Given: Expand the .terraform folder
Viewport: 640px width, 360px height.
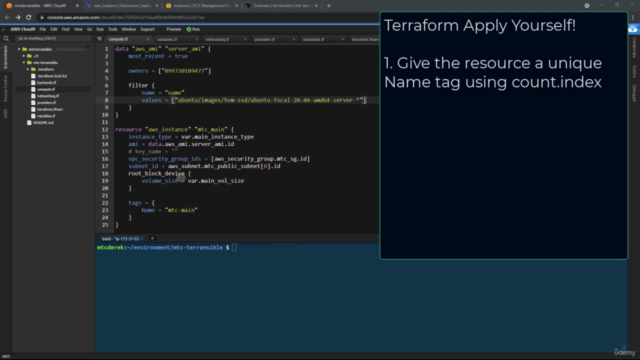Looking at the screenshot, I should [x=28, y=69].
